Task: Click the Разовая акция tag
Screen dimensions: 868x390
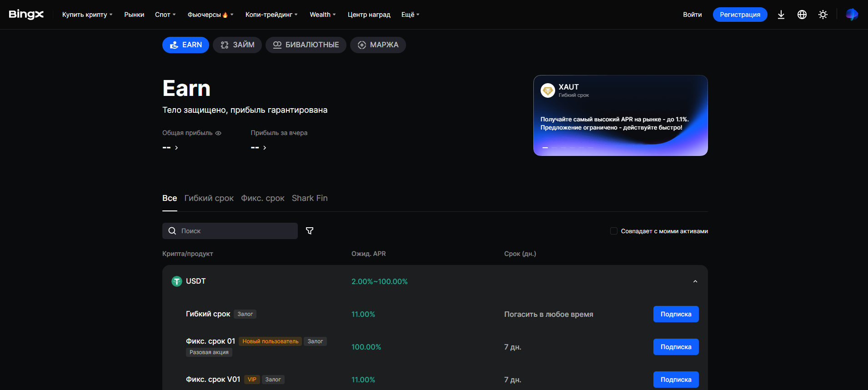Action: point(209,352)
